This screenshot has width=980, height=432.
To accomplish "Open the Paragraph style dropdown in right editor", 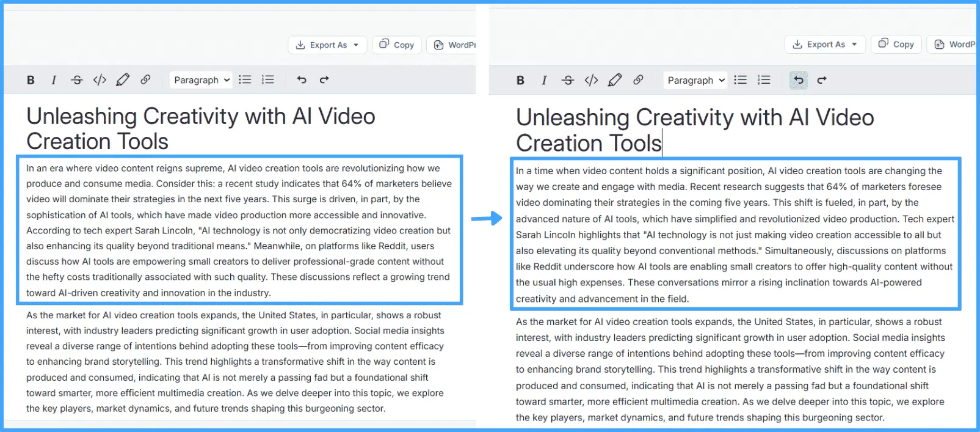I will 695,80.
